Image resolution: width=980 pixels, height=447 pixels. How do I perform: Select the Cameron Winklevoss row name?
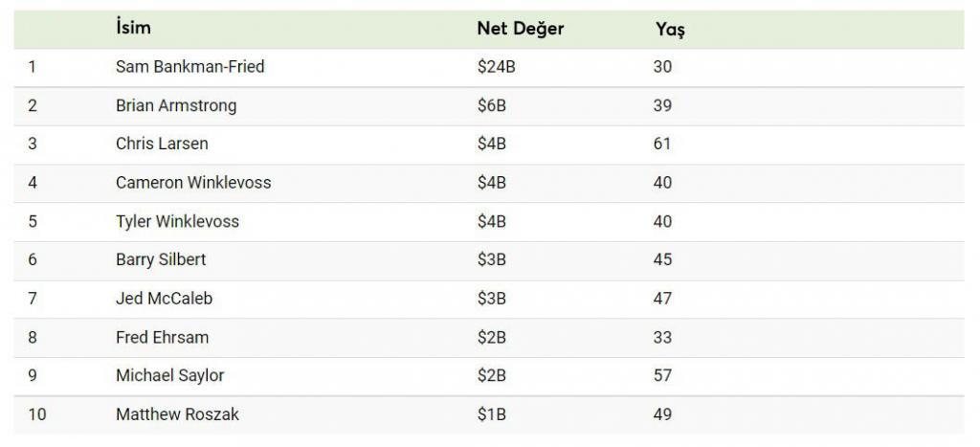point(193,183)
